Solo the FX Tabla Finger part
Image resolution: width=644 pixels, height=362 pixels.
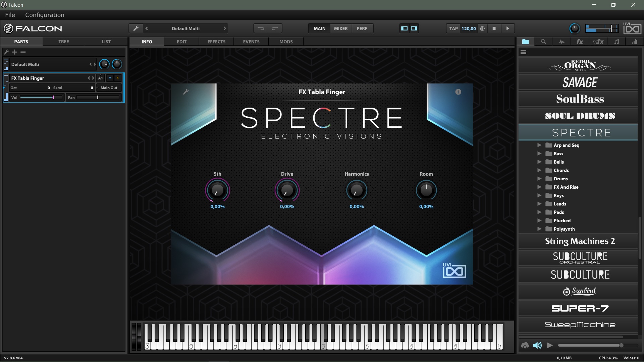point(117,78)
